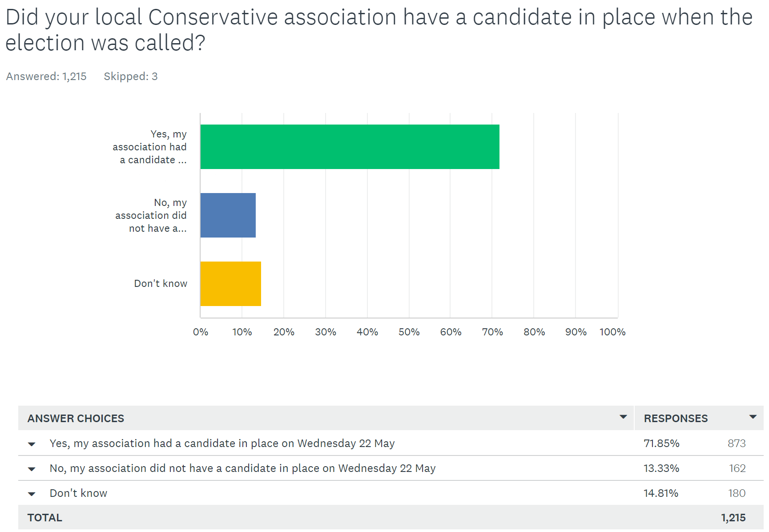Image resolution: width=769 pixels, height=532 pixels.
Task: Click the "Answered: 1,215" text
Action: click(46, 77)
